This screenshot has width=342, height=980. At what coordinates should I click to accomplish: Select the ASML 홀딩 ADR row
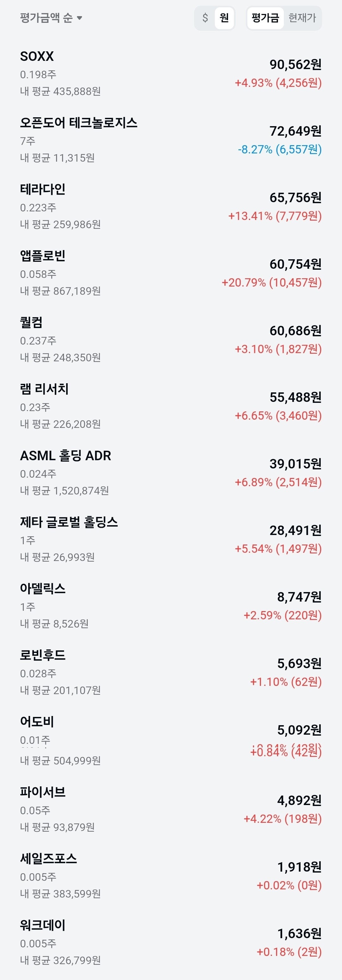[x=171, y=473]
